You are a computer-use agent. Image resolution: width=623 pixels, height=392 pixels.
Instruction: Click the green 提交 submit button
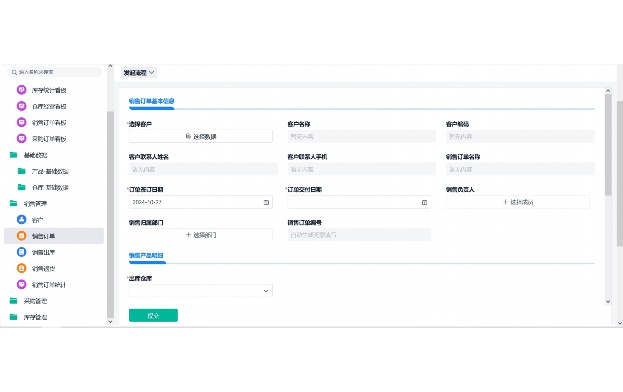click(153, 315)
